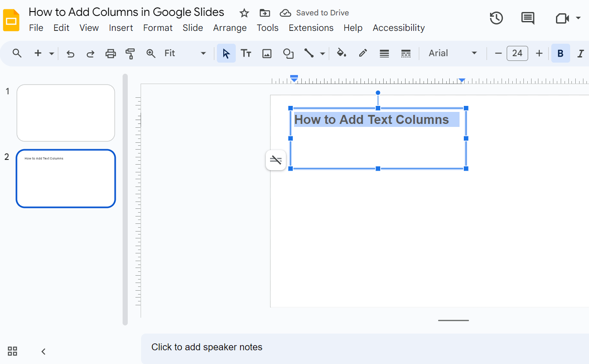
Task: Star this presentation
Action: click(x=244, y=13)
